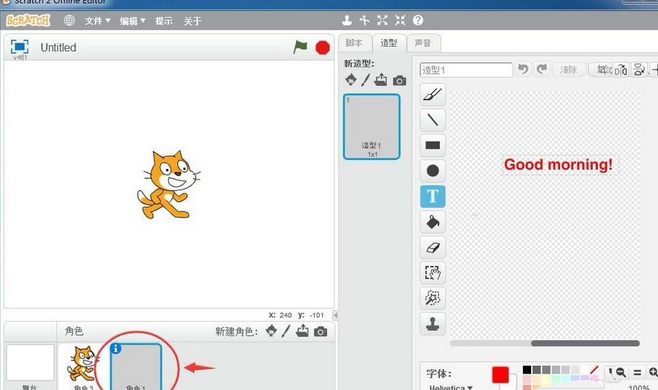Select the cat sprite thumbnail
Image resolution: width=658 pixels, height=390 pixels.
coord(83,367)
